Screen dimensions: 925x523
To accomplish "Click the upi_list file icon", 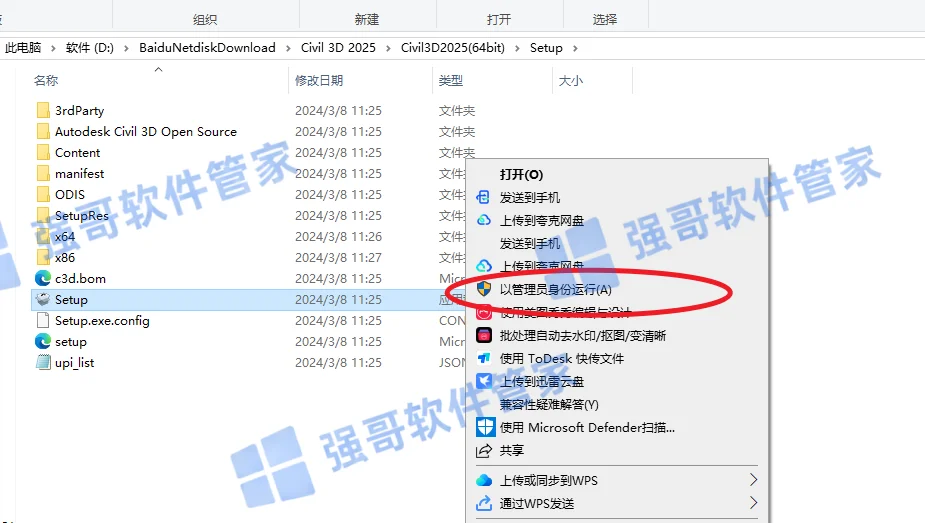I will (x=43, y=363).
